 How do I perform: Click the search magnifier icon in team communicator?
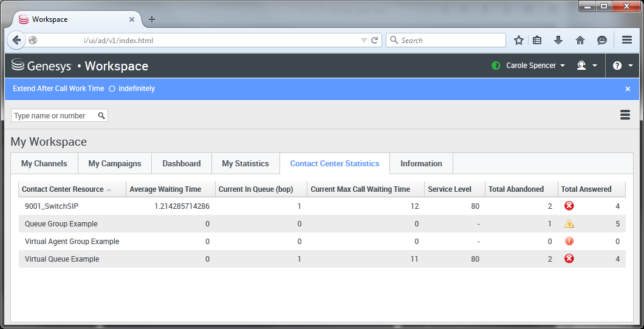click(101, 115)
